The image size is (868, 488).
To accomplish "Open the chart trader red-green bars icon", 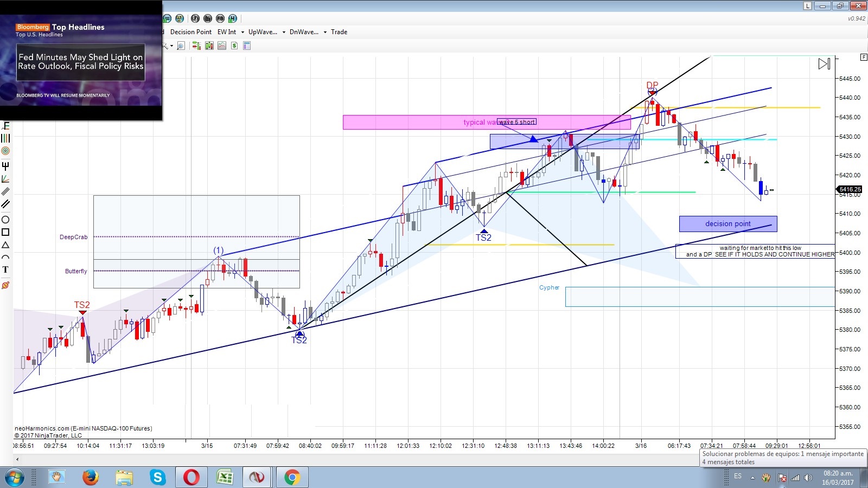I will coord(196,46).
